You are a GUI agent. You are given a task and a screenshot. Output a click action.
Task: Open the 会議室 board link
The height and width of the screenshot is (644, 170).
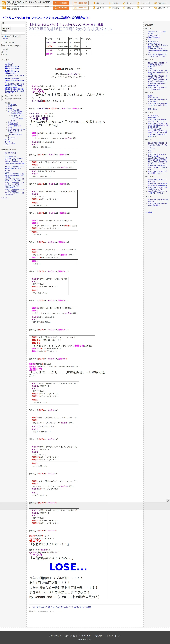click(10, 108)
